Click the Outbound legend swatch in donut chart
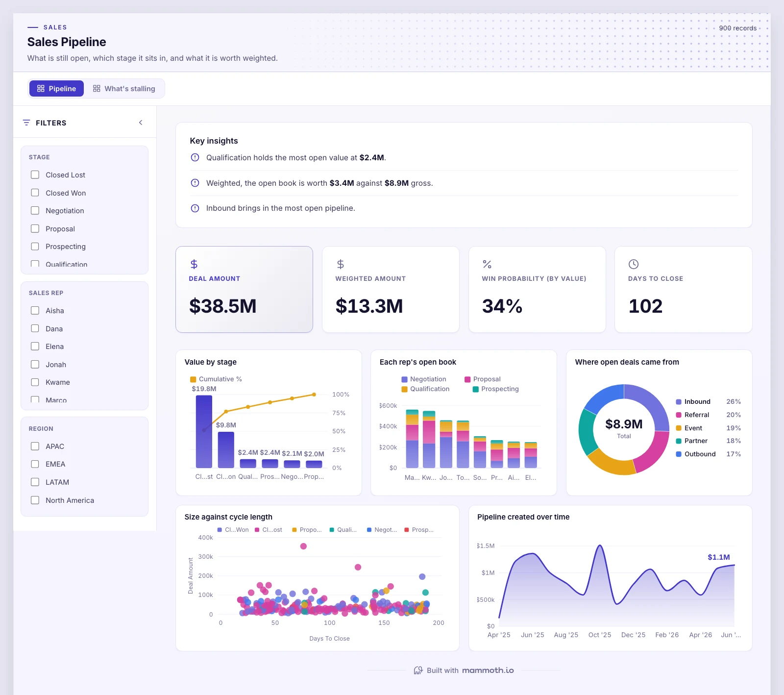This screenshot has height=695, width=784. pyautogui.click(x=679, y=454)
